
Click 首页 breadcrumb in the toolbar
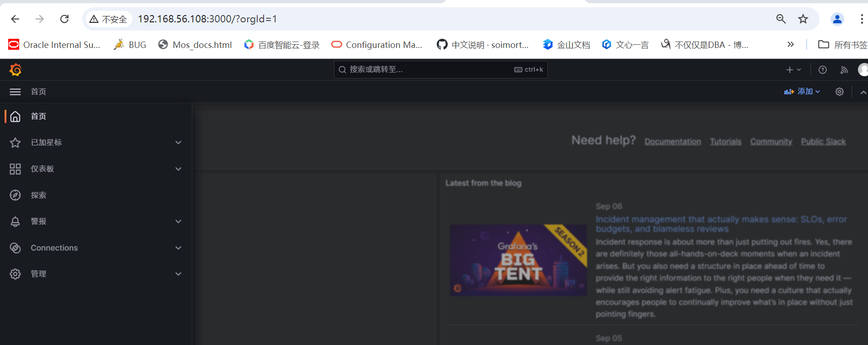[38, 92]
